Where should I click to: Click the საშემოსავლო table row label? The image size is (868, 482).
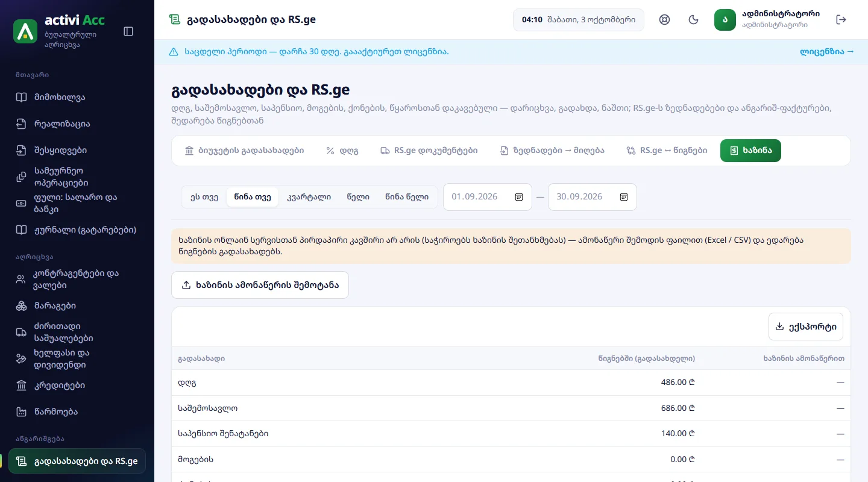(208, 408)
